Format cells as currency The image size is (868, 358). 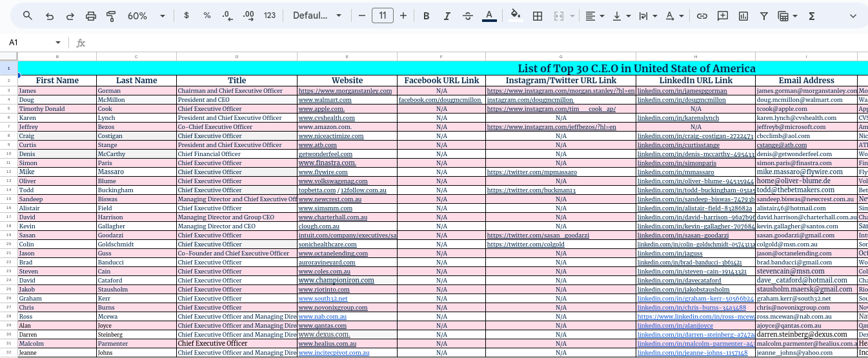click(187, 15)
